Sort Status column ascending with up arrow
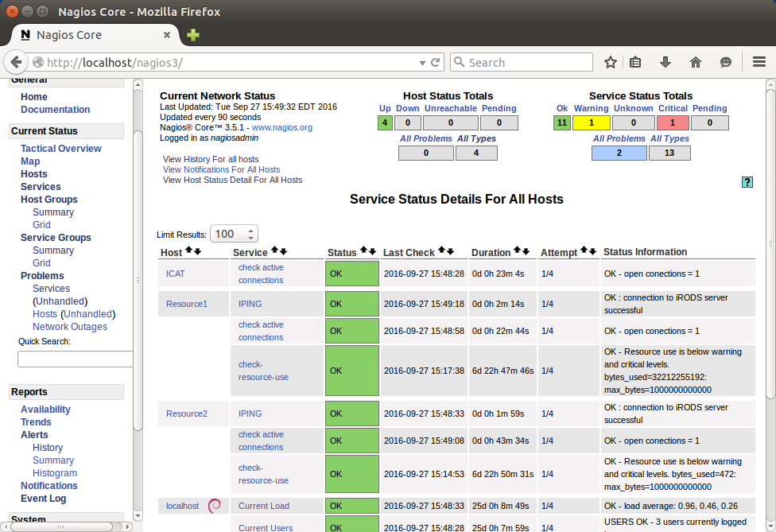This screenshot has width=776, height=532. [364, 250]
